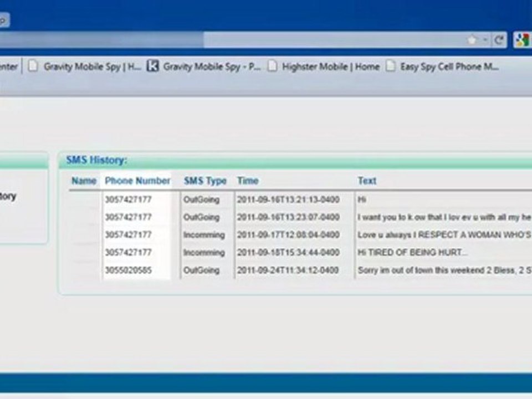Click Incomming type in the 2011-09-18 row
Viewport: 532px width, 399px height.
(204, 253)
